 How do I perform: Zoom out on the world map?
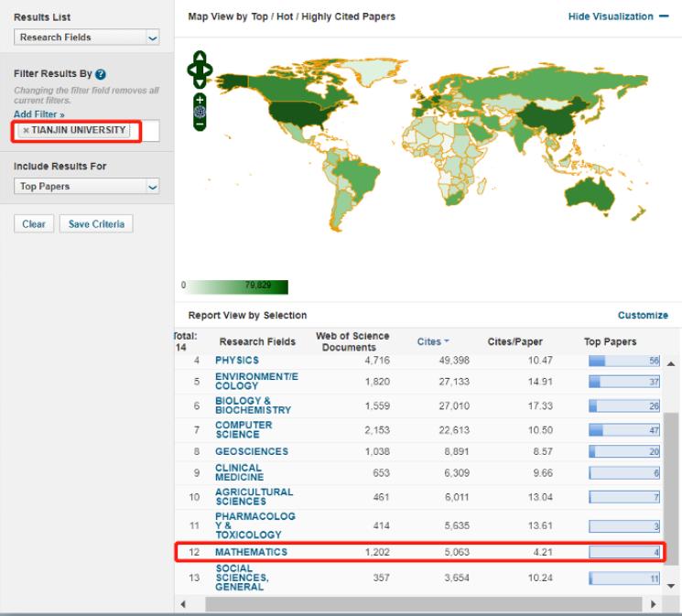coord(200,124)
